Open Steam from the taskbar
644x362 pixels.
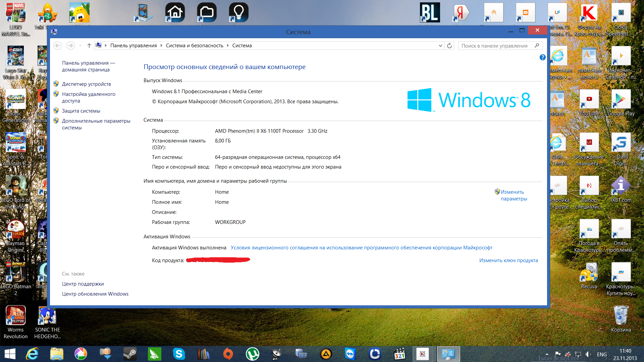pos(130,354)
